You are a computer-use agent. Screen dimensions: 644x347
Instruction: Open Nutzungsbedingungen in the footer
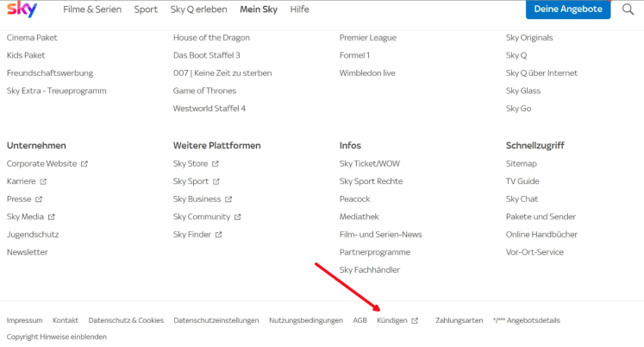pos(306,320)
